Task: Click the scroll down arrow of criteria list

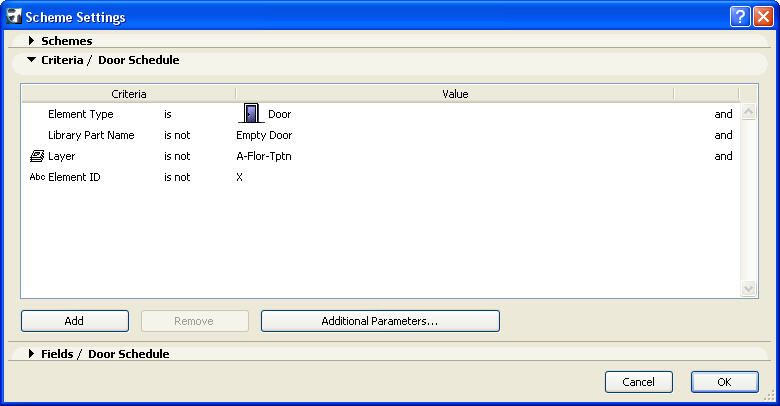Action: tap(749, 289)
